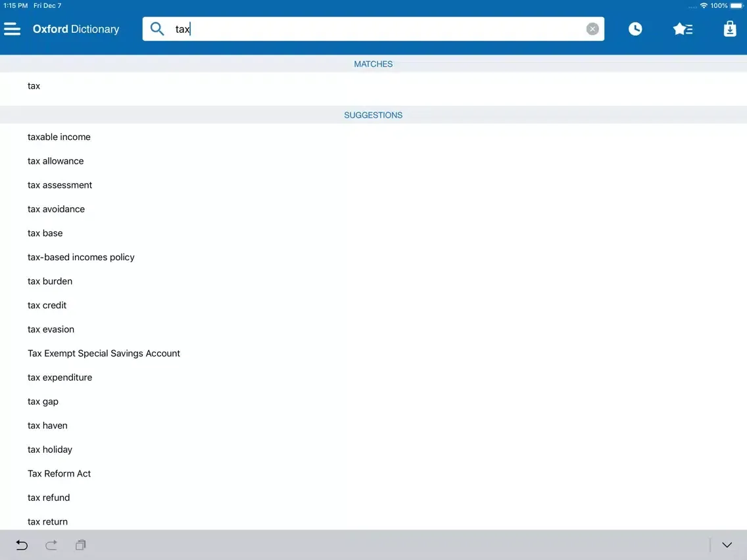This screenshot has width=747, height=560.
Task: Dismiss keyboard with down chevron
Action: 727,545
